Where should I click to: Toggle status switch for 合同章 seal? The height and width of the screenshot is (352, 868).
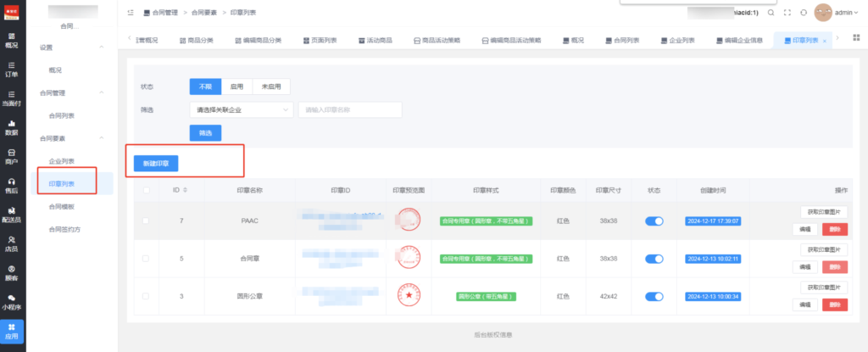pyautogui.click(x=654, y=258)
